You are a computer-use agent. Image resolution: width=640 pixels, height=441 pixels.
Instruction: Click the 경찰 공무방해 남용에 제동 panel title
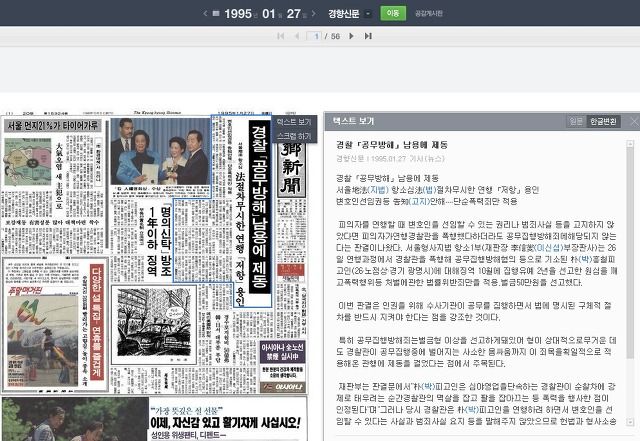[x=391, y=145]
